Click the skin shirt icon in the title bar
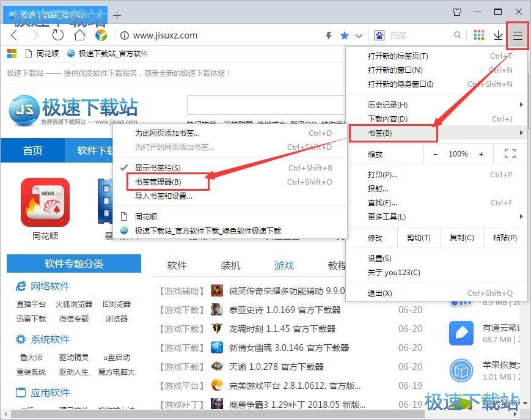This screenshot has width=531, height=420. click(x=457, y=12)
